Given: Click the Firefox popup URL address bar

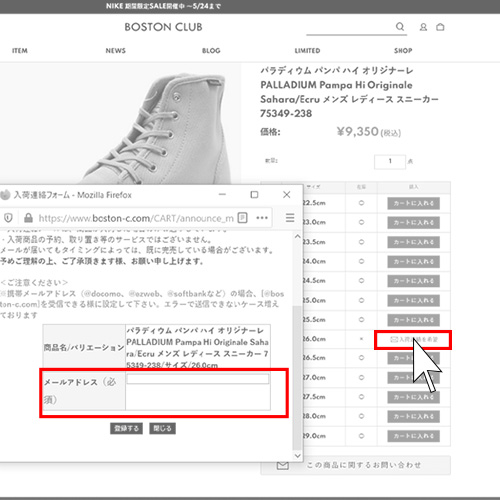Looking at the screenshot, I should coord(136,218).
